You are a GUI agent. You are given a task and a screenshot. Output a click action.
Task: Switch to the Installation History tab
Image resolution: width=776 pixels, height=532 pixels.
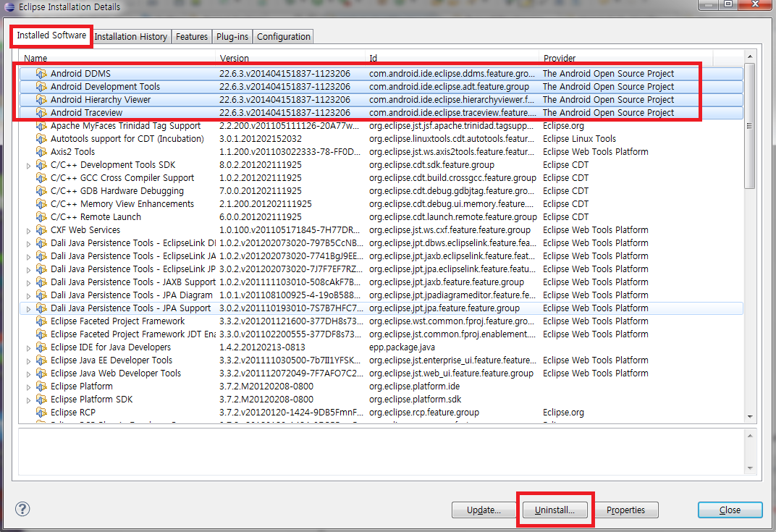click(x=131, y=36)
